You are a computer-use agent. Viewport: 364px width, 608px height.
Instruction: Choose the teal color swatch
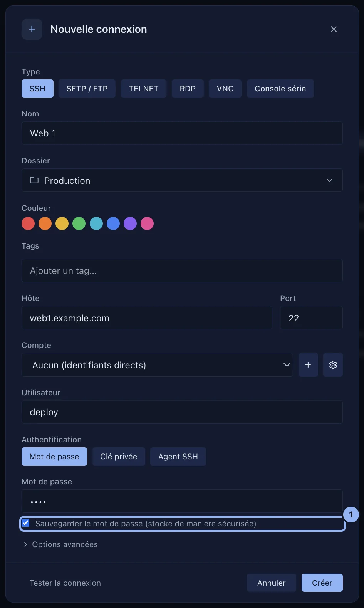click(x=96, y=223)
